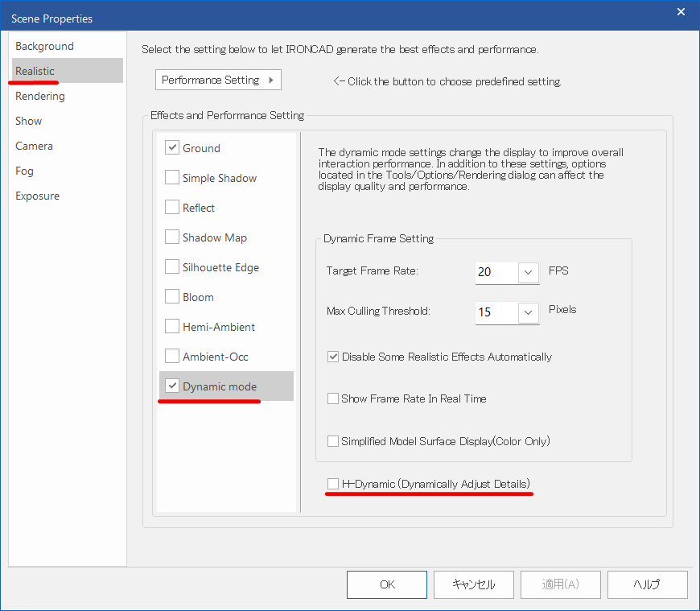Expand the Max Culling Threshold dropdown arrow
700x611 pixels.
click(528, 312)
